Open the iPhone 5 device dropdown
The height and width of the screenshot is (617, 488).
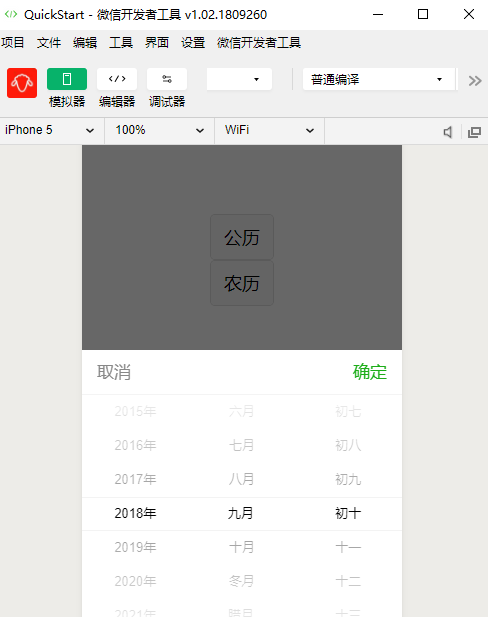pos(50,130)
